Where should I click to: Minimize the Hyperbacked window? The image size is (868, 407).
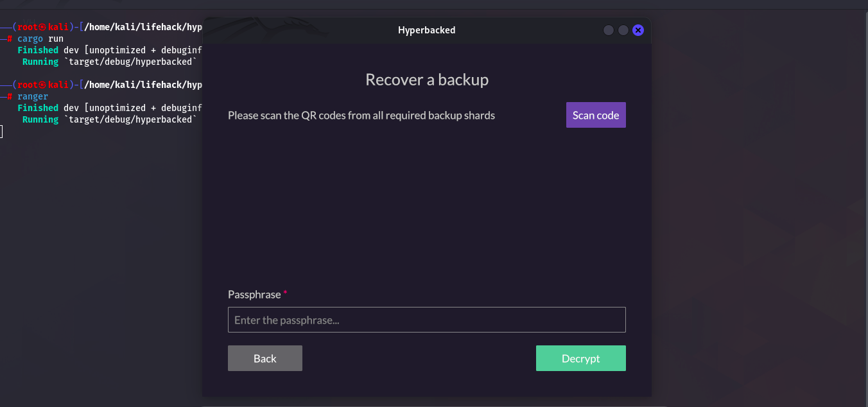pos(608,30)
